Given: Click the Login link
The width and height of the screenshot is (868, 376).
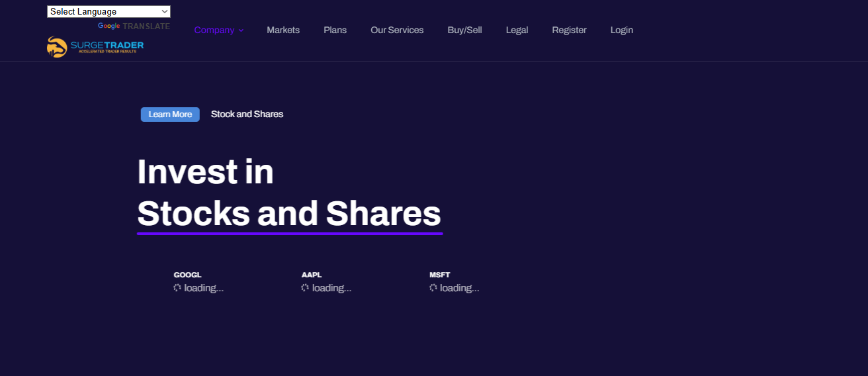Looking at the screenshot, I should tap(621, 30).
